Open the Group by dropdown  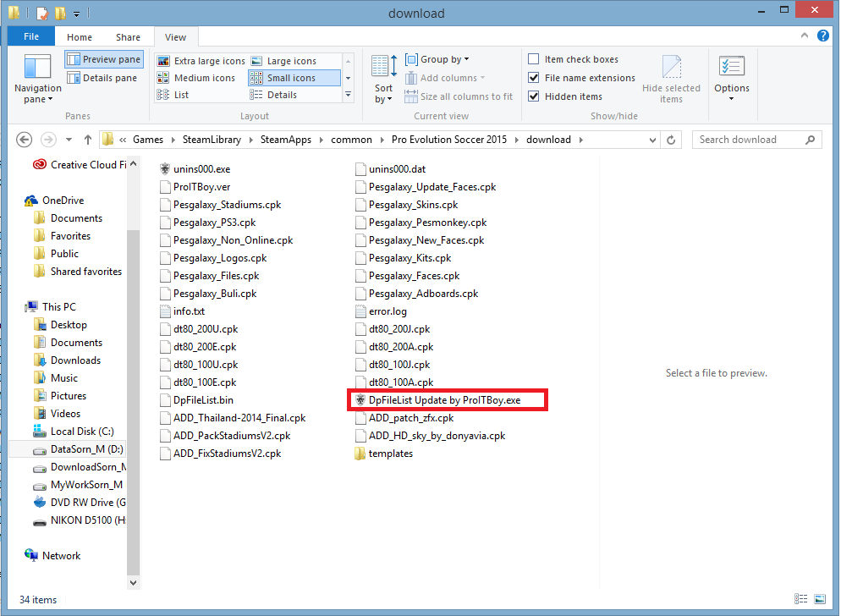tap(437, 59)
